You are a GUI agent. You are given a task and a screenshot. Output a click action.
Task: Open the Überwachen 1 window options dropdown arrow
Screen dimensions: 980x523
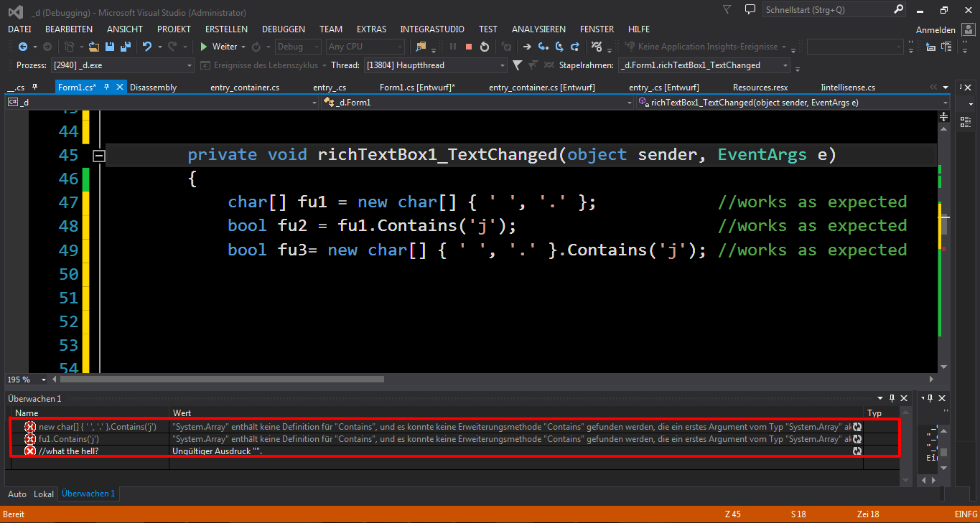(x=880, y=398)
